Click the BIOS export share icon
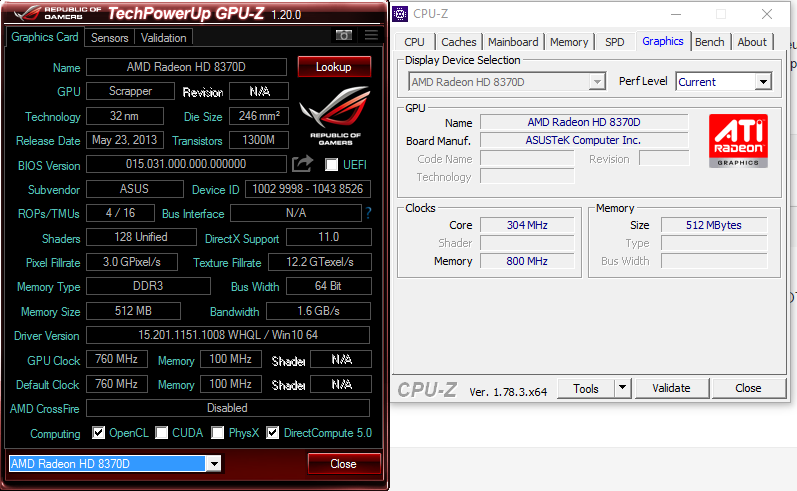Viewport: 797px width, 491px height. click(x=302, y=164)
